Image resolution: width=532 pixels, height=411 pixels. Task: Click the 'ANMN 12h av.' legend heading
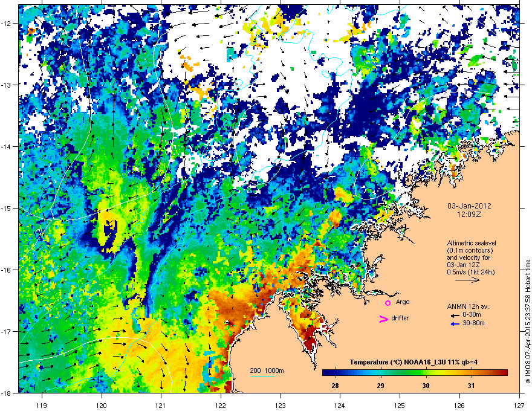[x=468, y=306]
